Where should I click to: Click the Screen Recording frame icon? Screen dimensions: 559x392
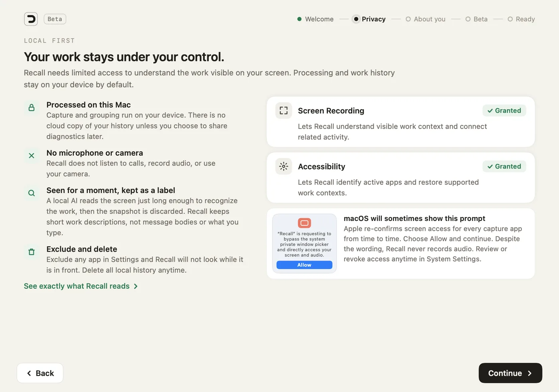coord(283,110)
